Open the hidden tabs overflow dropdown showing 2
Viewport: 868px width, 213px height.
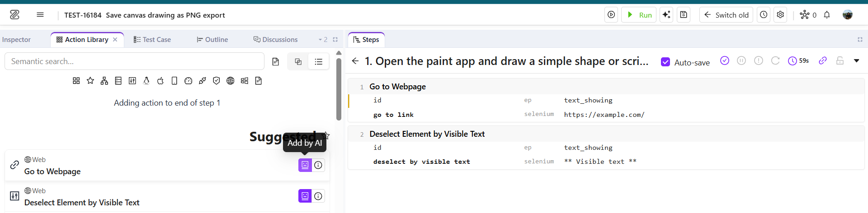point(323,40)
